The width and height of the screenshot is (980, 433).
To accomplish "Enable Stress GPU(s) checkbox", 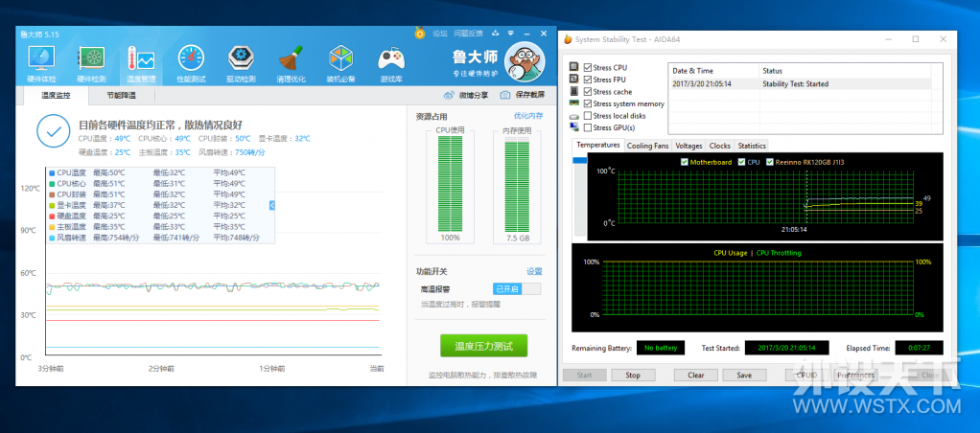I will pos(588,127).
